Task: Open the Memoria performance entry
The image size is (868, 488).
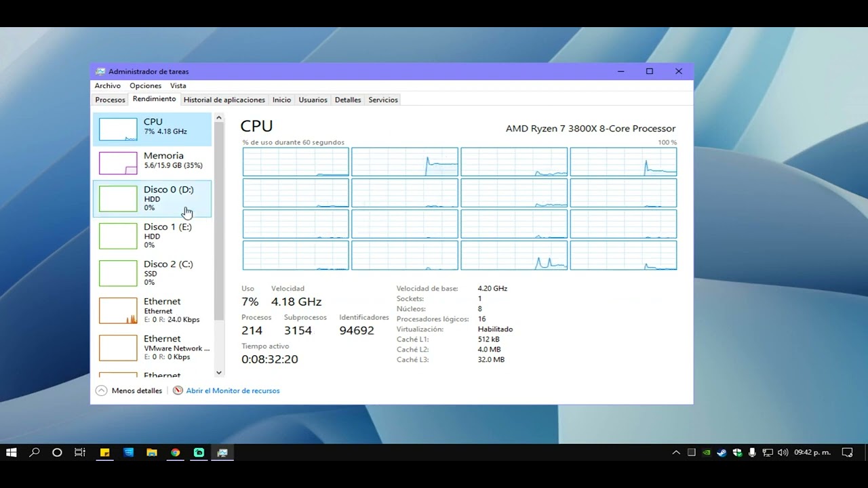Action: pyautogui.click(x=152, y=163)
